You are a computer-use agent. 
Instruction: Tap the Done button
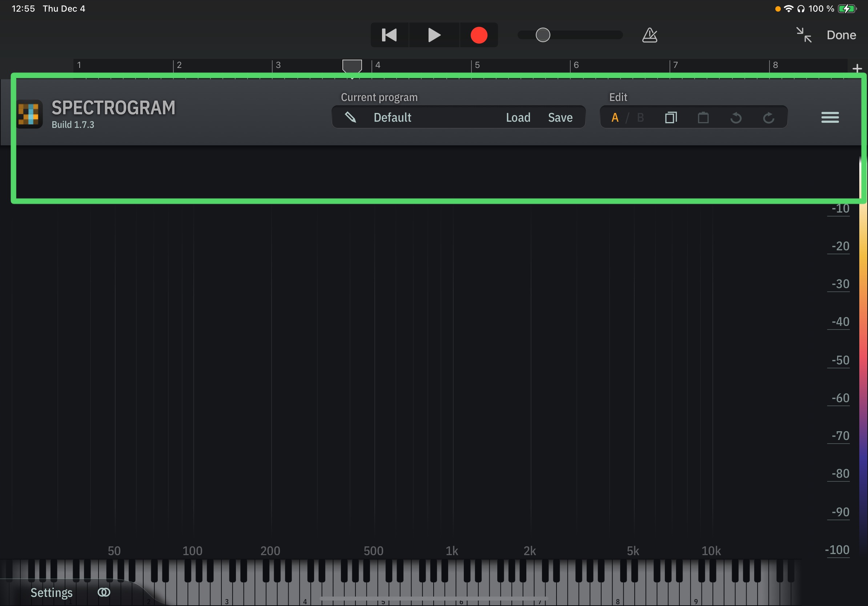841,35
